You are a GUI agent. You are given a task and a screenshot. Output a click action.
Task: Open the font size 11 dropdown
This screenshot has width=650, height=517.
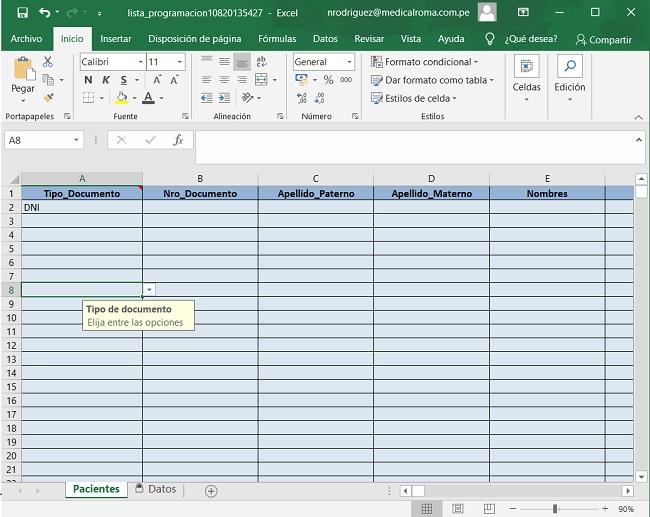(179, 62)
